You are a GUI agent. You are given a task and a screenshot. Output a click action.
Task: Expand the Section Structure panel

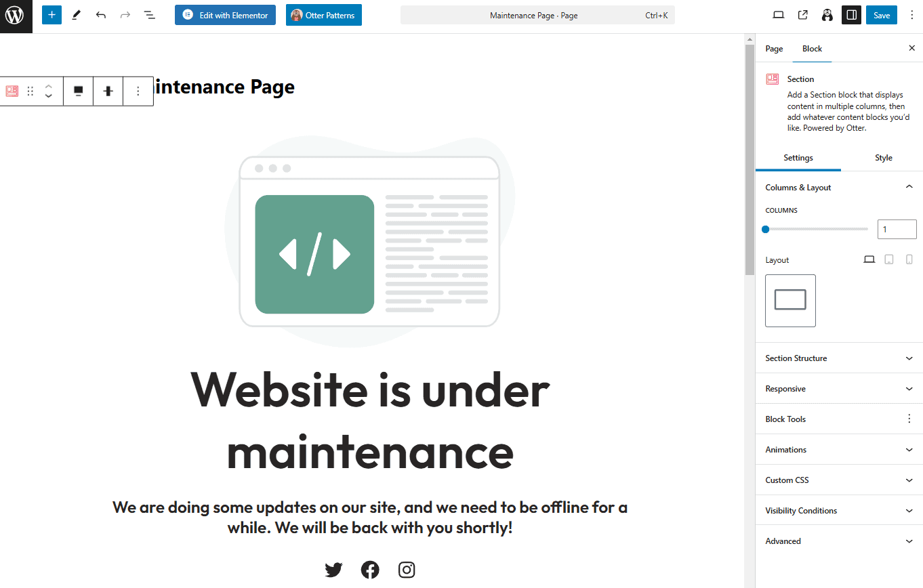pyautogui.click(x=839, y=358)
